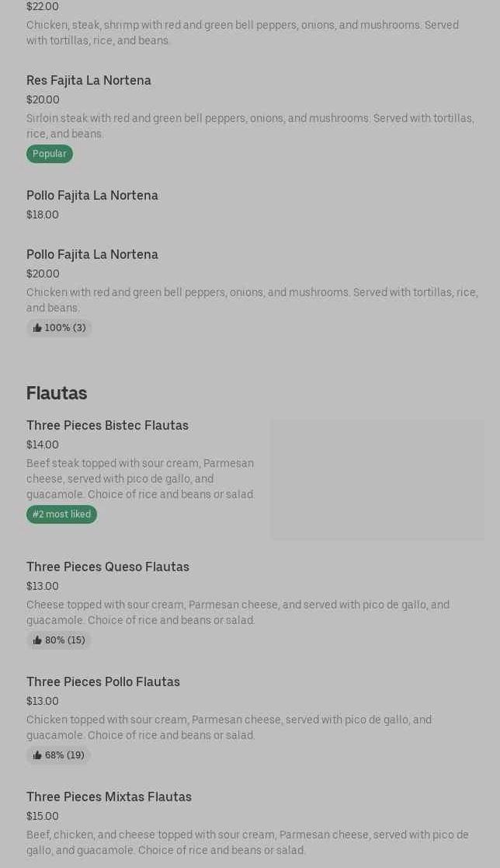
Task: Click the #2 most liked badge
Action: click(x=61, y=514)
